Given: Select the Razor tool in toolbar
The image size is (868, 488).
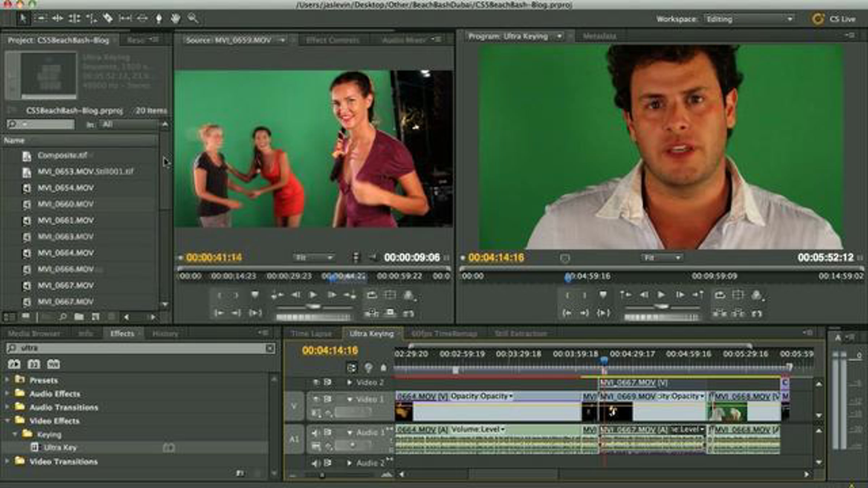Looking at the screenshot, I should pos(108,18).
